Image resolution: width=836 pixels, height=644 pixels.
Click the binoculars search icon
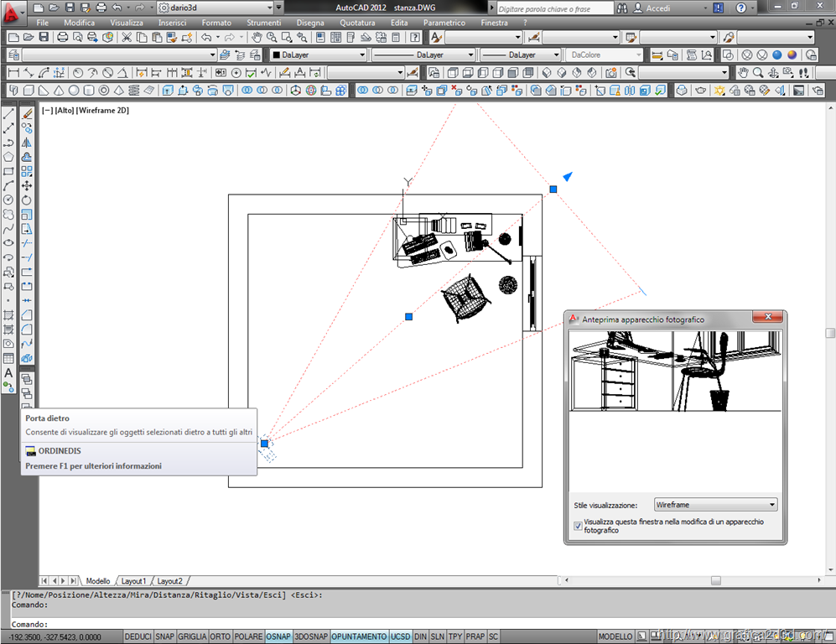[622, 8]
